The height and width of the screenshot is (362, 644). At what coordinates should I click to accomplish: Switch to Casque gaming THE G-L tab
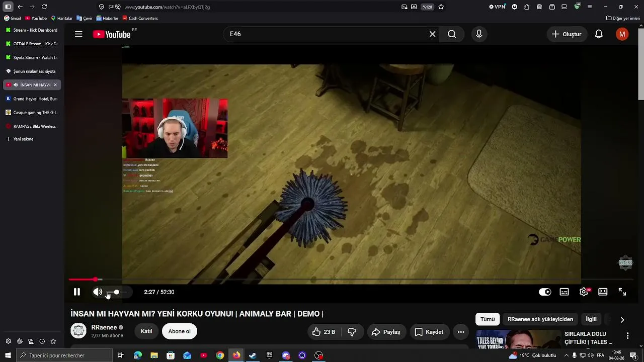32,113
